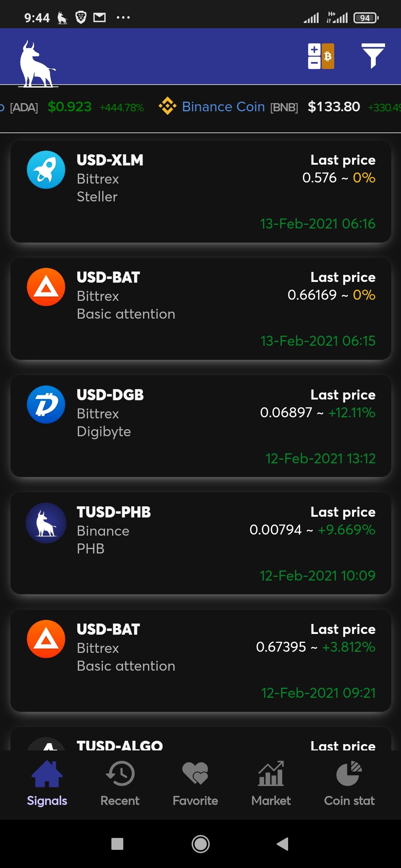Tap the orange BAT icon dated 13-Feb
This screenshot has width=401, height=868.
(x=46, y=287)
